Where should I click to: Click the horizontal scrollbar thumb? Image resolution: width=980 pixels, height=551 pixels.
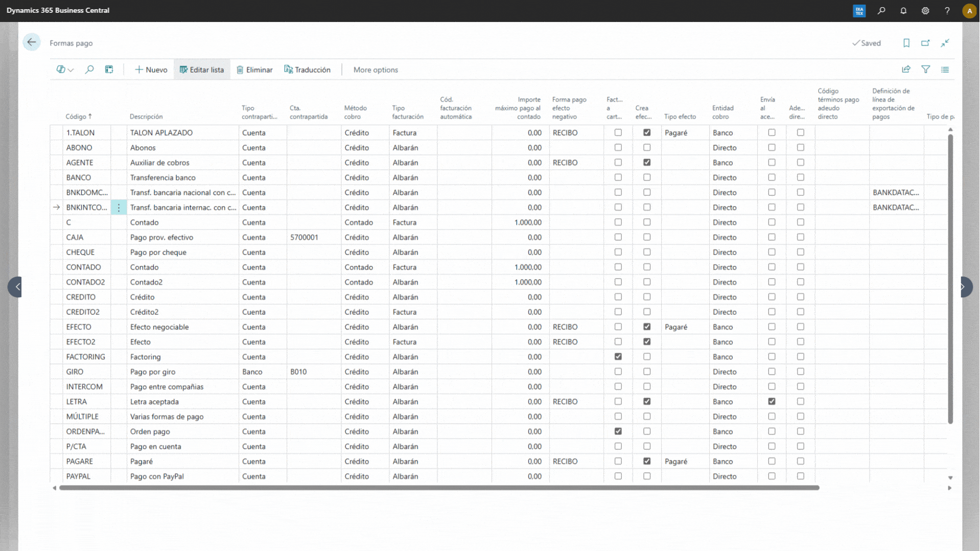pos(439,488)
